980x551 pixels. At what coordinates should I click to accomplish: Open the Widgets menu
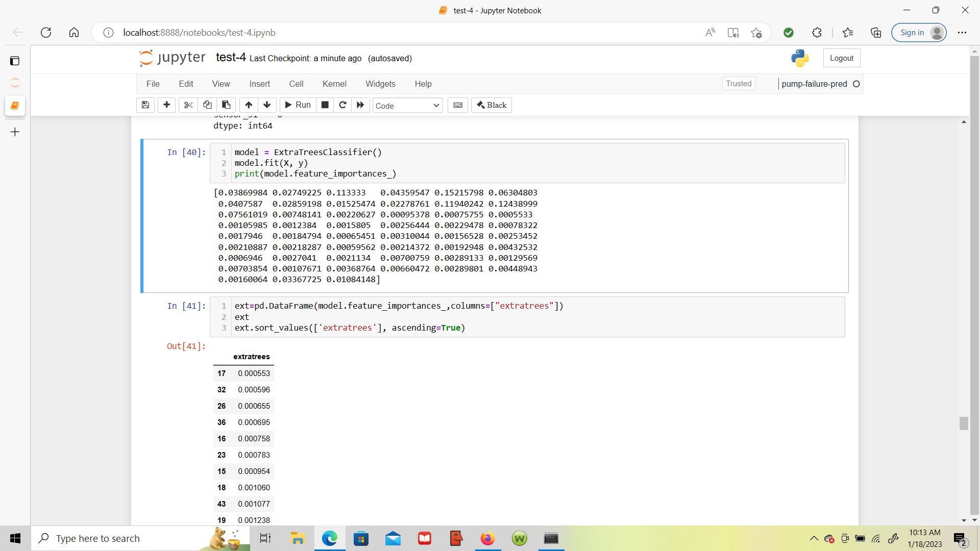pyautogui.click(x=380, y=84)
